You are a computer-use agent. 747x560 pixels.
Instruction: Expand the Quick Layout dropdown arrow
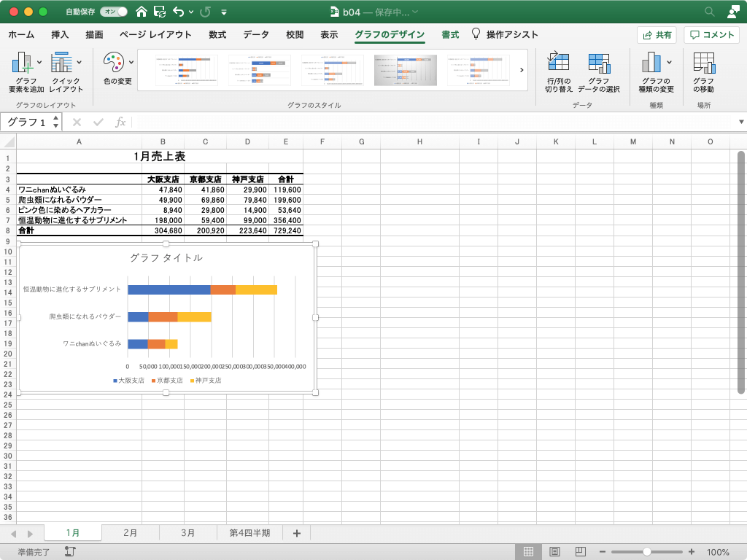click(x=79, y=62)
